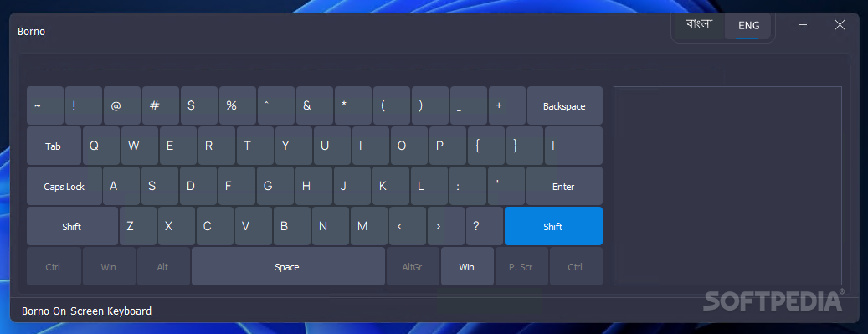Tap the C letter key

pos(215,226)
